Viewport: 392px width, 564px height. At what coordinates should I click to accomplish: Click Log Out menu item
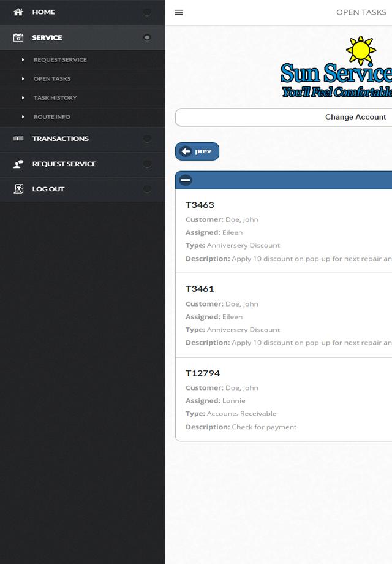[x=83, y=189]
